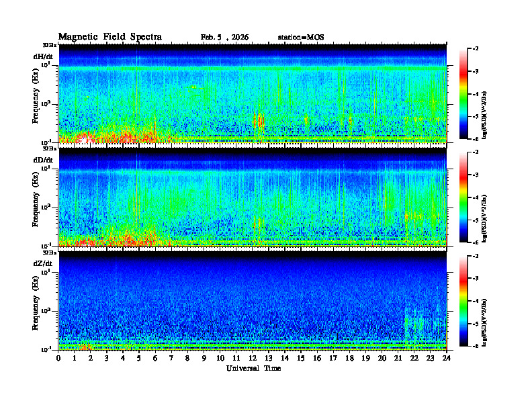This screenshot has width=532, height=411.
Task: Click hour tick label "15" on time axis
Action: (x=301, y=358)
